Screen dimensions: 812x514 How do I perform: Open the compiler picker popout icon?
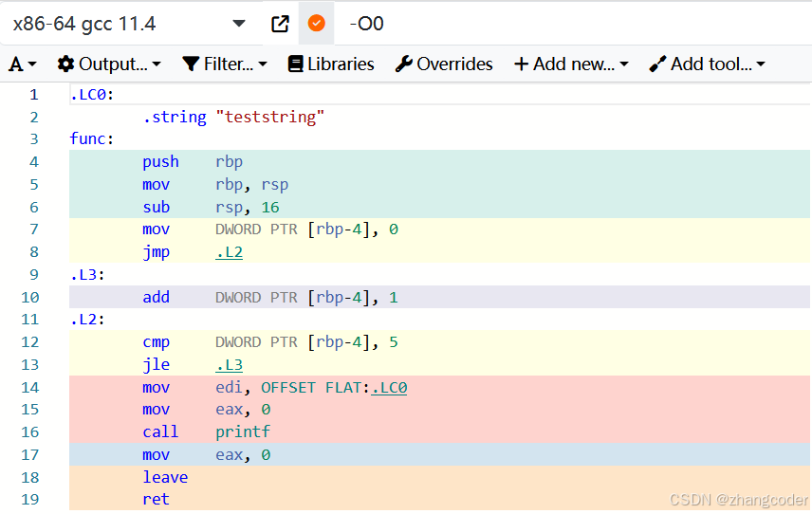[280, 24]
